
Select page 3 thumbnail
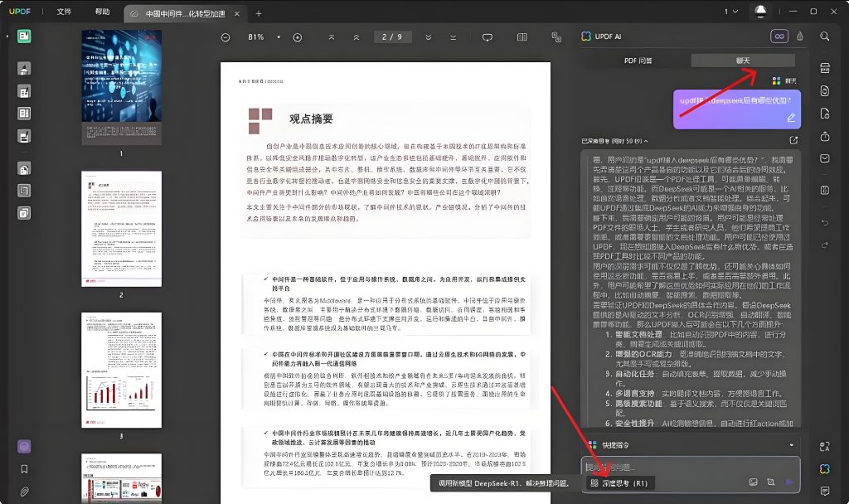(121, 371)
